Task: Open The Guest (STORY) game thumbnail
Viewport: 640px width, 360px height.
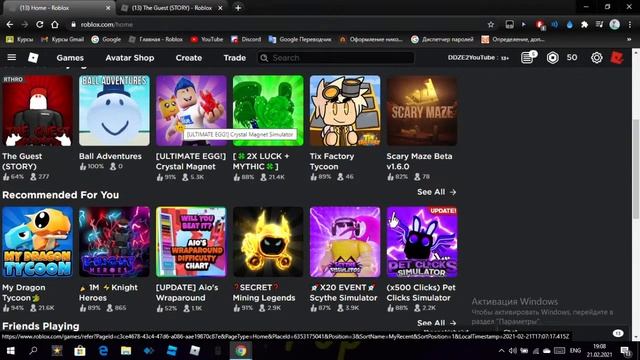Action: [x=37, y=110]
